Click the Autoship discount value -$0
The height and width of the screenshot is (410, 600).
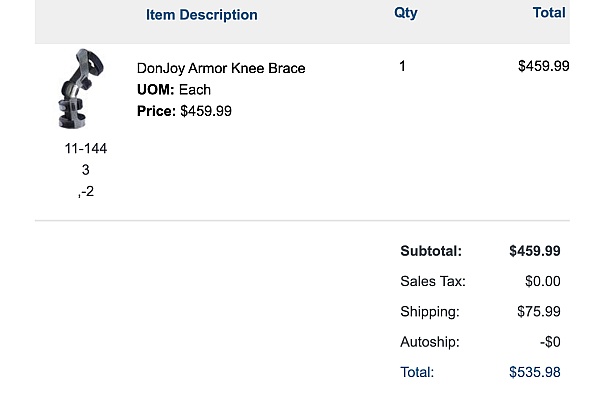(549, 341)
